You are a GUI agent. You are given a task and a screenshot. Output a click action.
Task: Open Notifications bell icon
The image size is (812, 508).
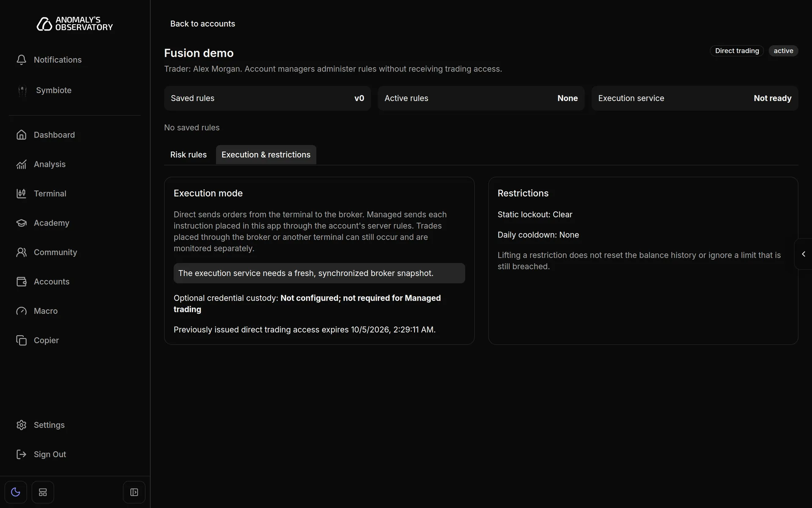point(21,60)
